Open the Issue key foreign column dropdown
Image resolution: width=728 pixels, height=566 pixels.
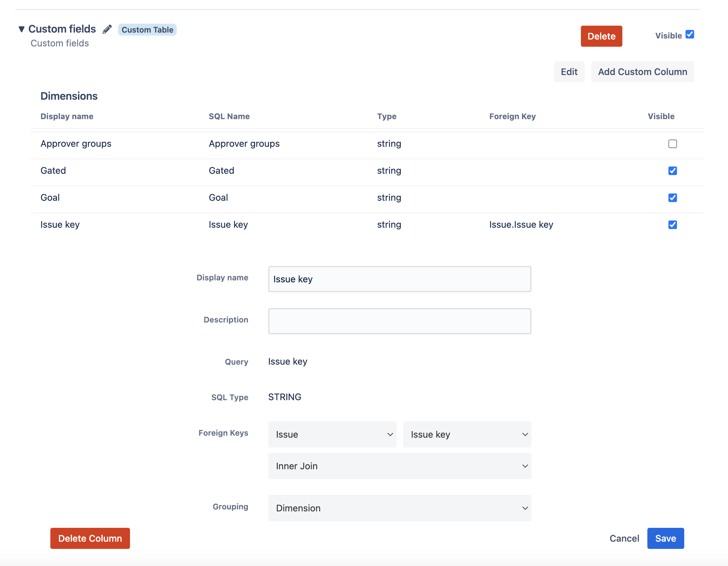tap(467, 434)
